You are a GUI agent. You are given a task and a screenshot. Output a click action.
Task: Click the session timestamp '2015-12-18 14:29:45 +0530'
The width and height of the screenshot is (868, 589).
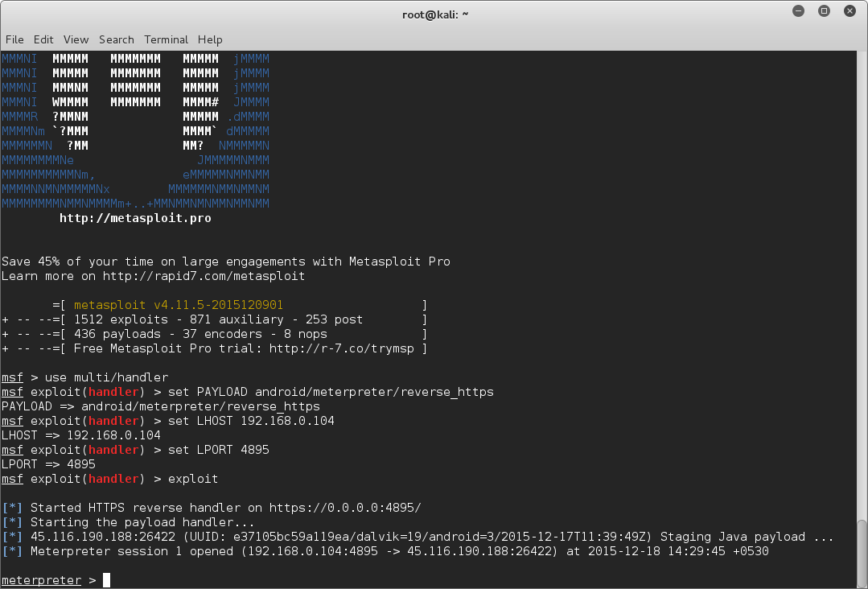click(x=678, y=551)
